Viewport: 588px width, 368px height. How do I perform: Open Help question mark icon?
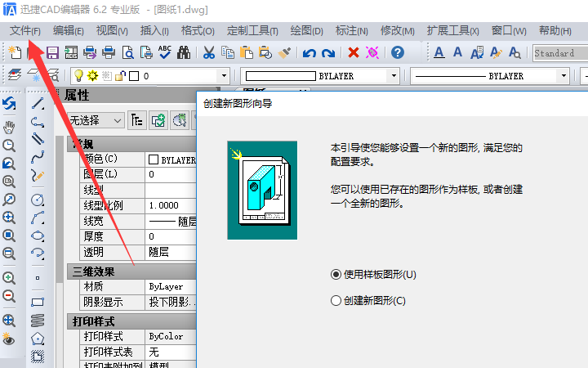coord(398,52)
